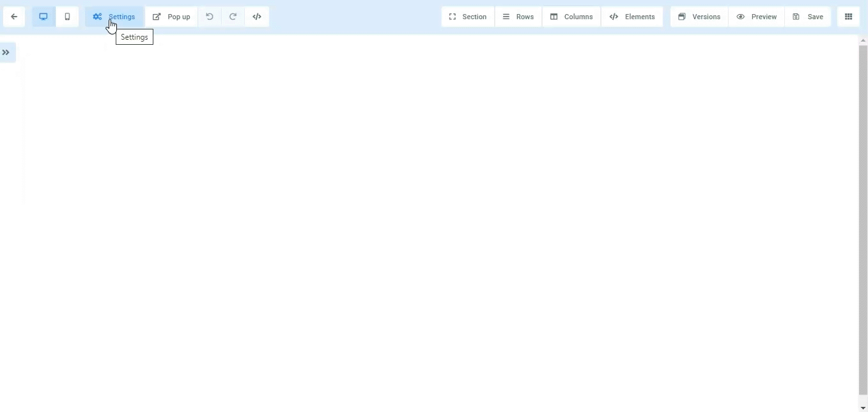Expand the left sidebar panel

pos(6,52)
